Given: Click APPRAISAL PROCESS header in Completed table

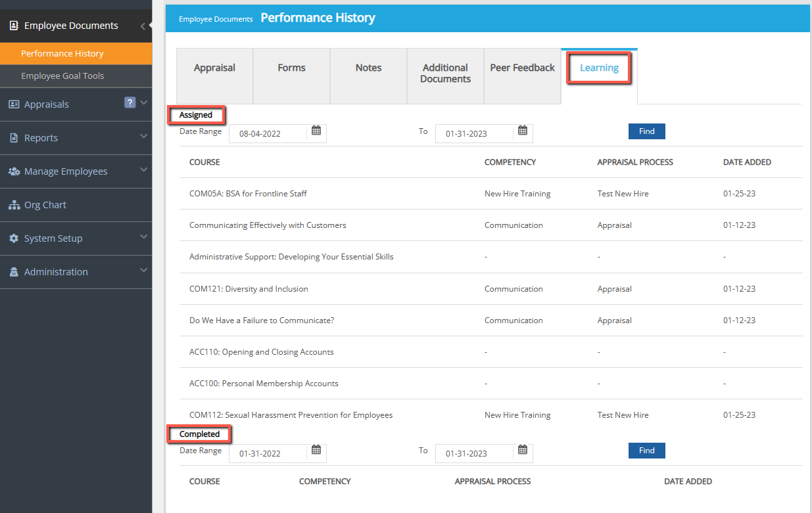Looking at the screenshot, I should (x=492, y=481).
